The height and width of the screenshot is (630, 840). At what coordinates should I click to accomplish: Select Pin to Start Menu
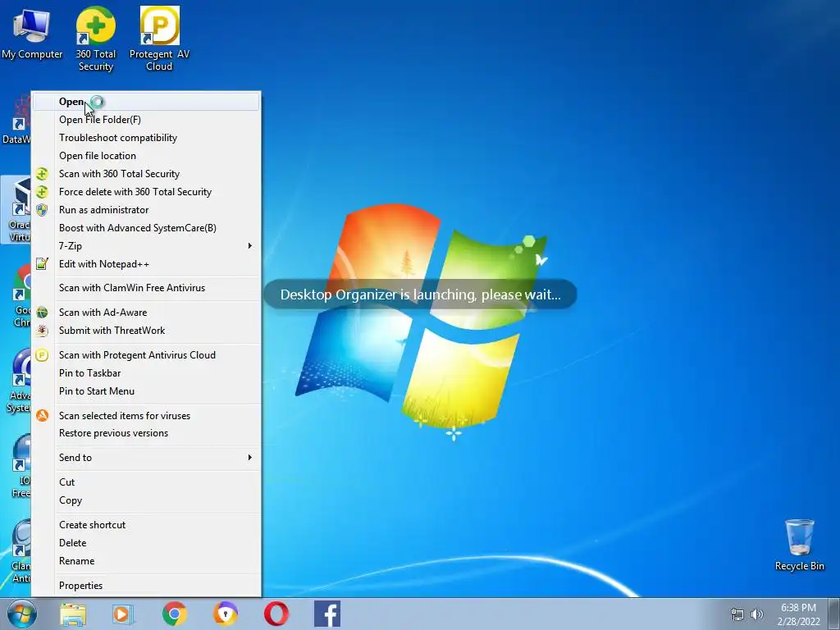point(146,391)
